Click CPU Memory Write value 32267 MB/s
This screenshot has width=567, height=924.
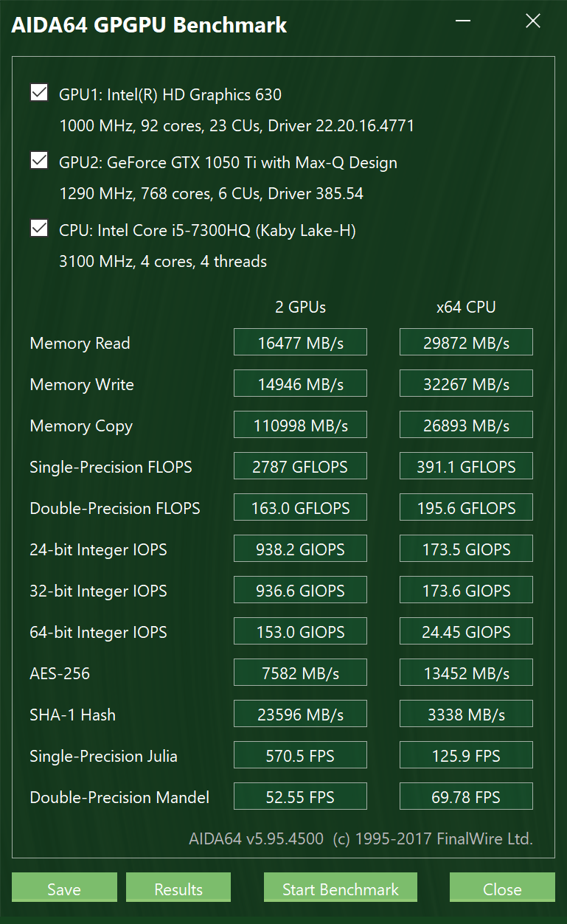pos(466,384)
